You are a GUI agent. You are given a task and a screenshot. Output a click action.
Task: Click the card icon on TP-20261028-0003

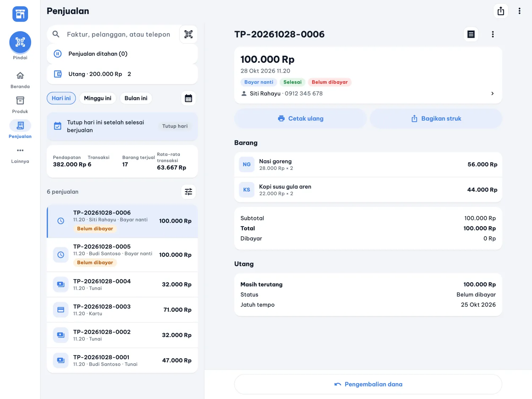(61, 310)
